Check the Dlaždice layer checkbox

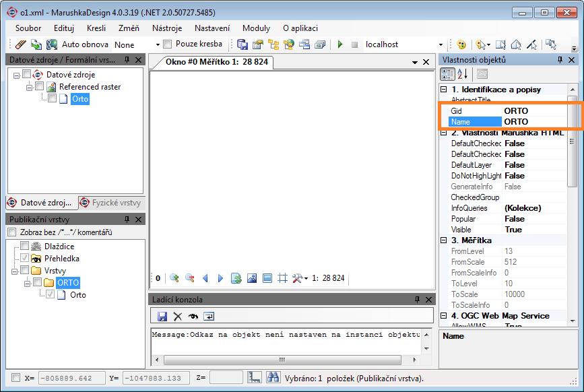[24, 246]
